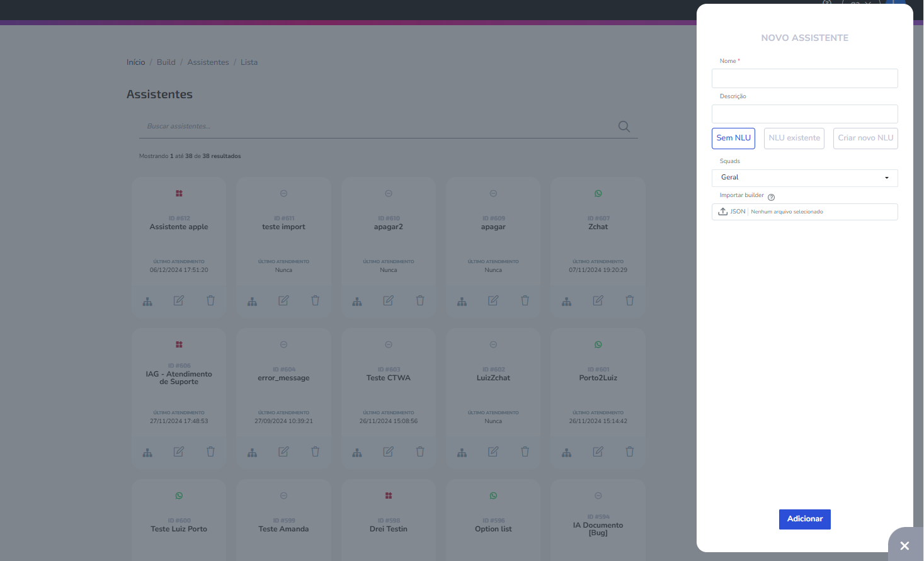Screen dimensions: 924x561
Task: Click the Adicionar button
Action: [x=805, y=519]
